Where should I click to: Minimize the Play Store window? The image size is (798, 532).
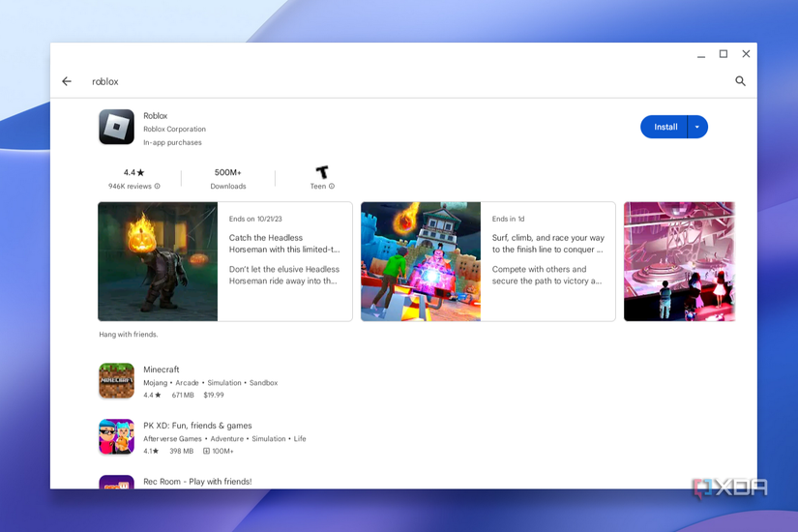coord(701,55)
